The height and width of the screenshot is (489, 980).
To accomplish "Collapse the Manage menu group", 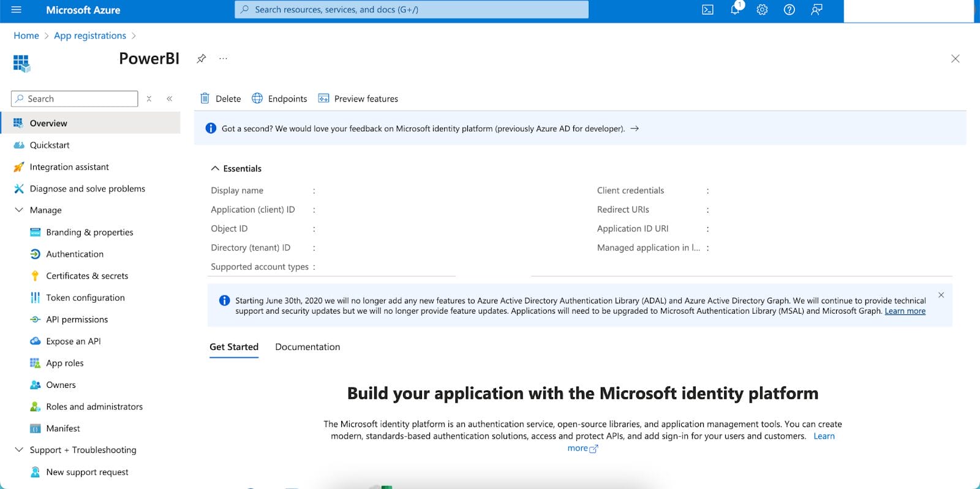I will [x=19, y=210].
